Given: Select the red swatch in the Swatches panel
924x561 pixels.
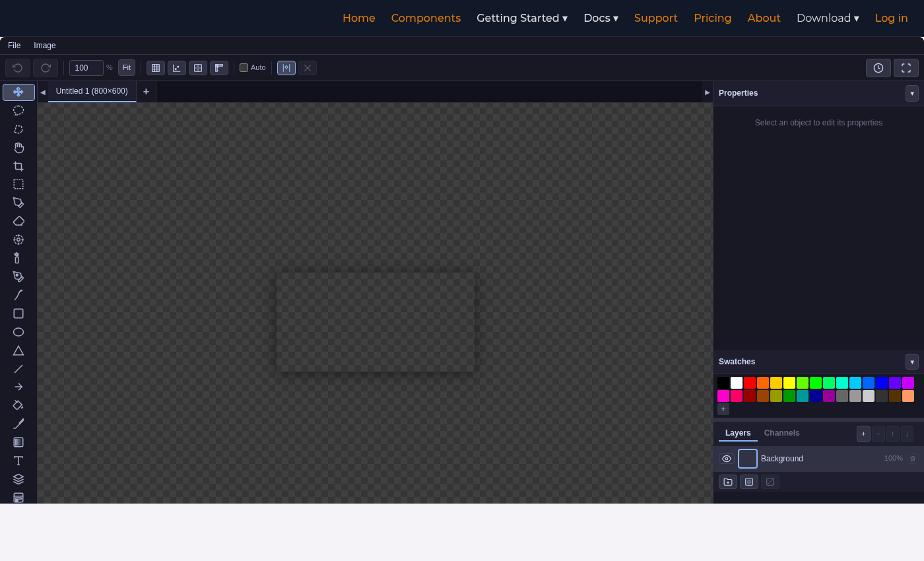Looking at the screenshot, I should 749,382.
